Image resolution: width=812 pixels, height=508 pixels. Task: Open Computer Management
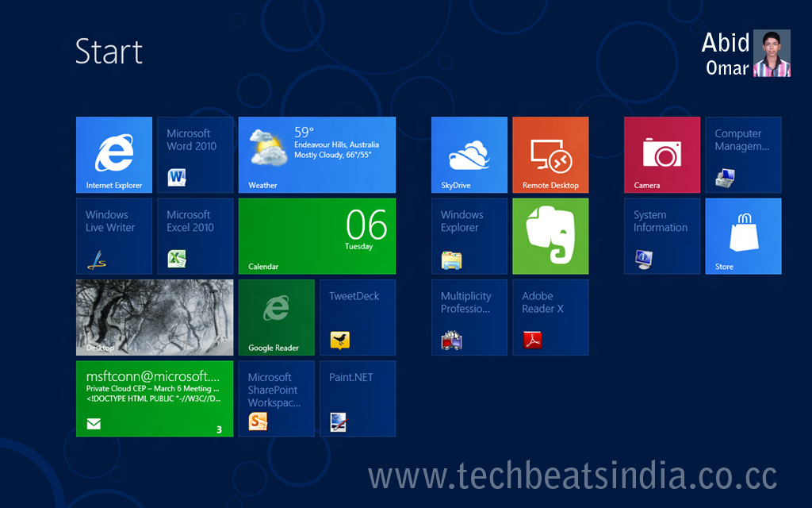pyautogui.click(x=743, y=155)
